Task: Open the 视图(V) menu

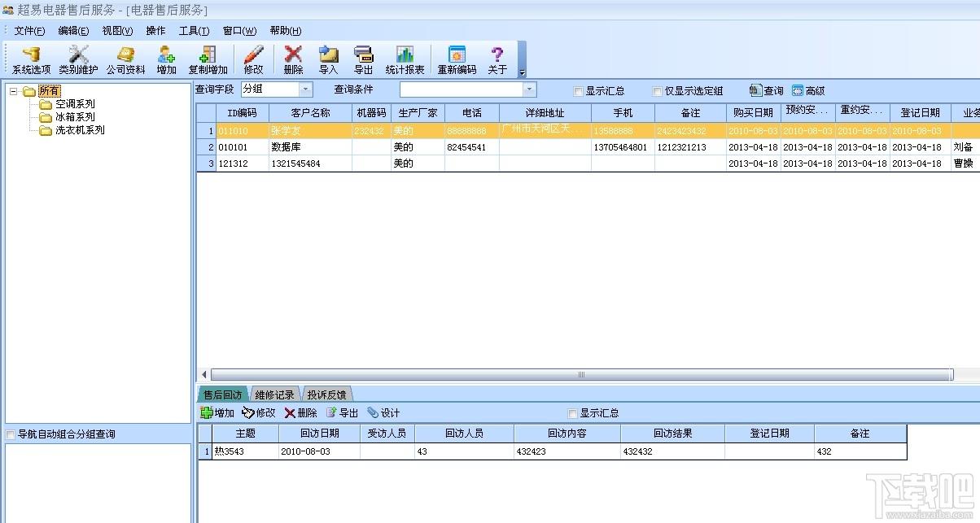Action: (x=117, y=31)
